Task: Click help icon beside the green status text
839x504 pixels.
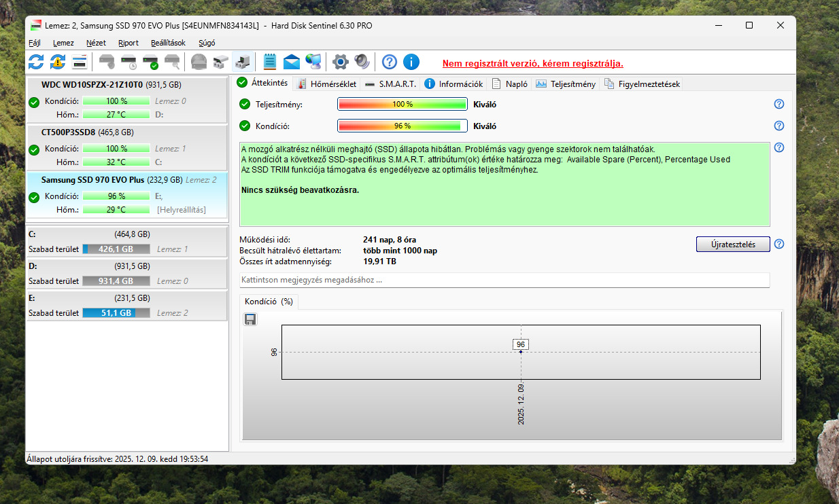Action: (779, 147)
